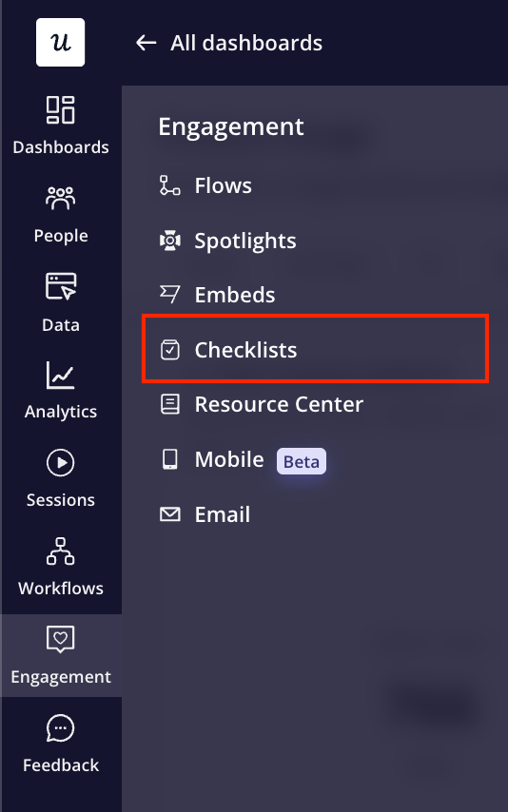This screenshot has width=508, height=812.
Task: Open the All dashboards link
Action: pyautogui.click(x=246, y=43)
